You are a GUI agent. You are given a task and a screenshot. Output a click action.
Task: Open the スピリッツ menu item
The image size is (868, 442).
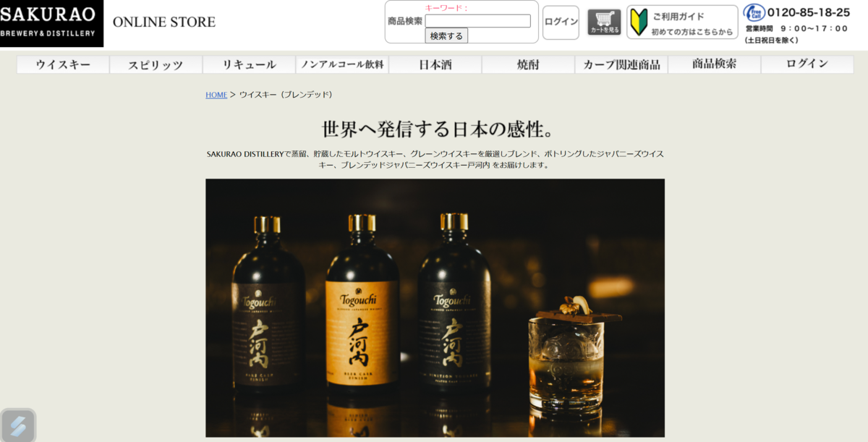click(x=156, y=64)
